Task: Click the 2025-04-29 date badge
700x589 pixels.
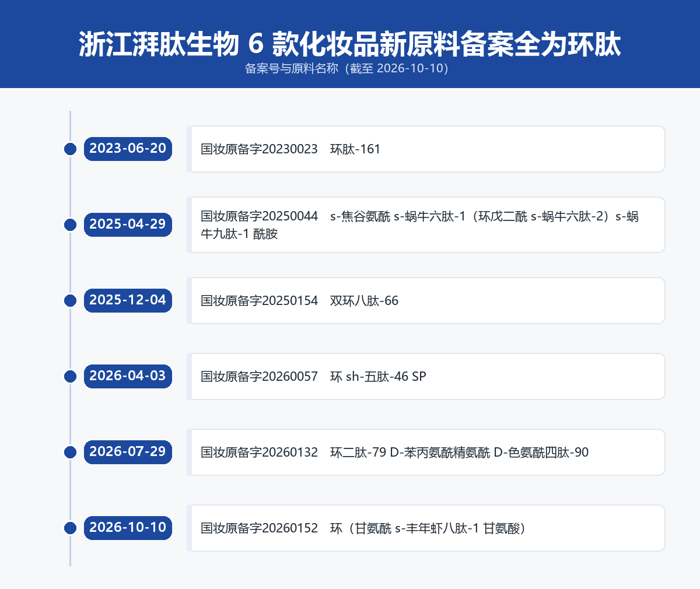Action: coord(128,225)
